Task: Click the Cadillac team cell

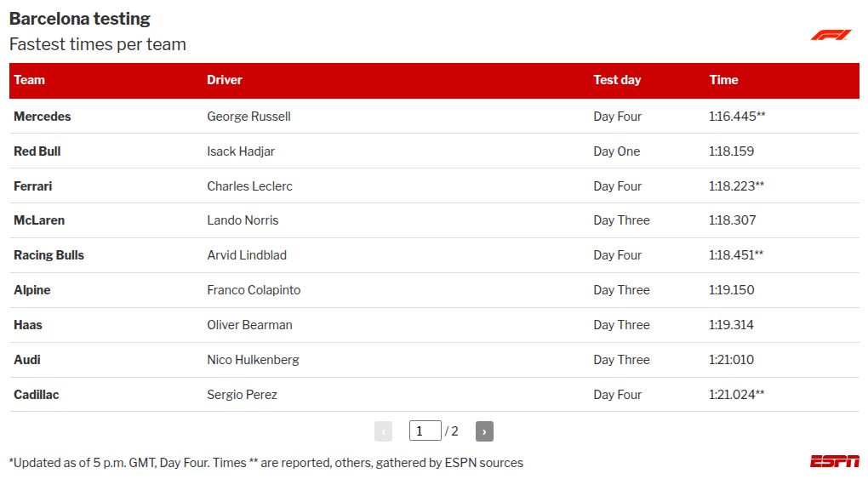Action: pos(37,395)
